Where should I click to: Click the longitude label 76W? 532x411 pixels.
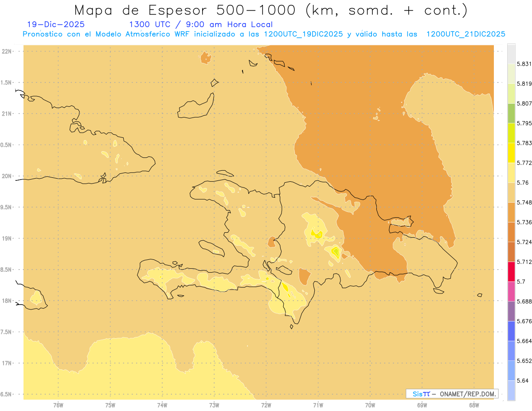point(58,405)
